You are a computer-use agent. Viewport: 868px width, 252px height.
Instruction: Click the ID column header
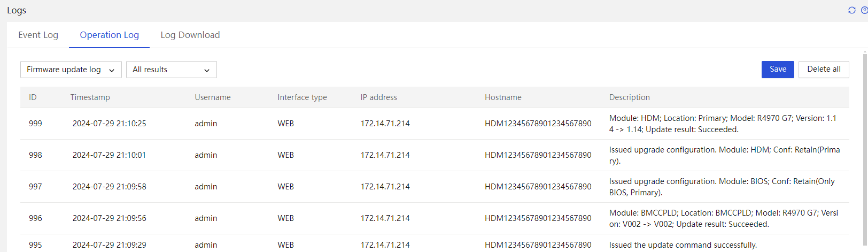[33, 97]
